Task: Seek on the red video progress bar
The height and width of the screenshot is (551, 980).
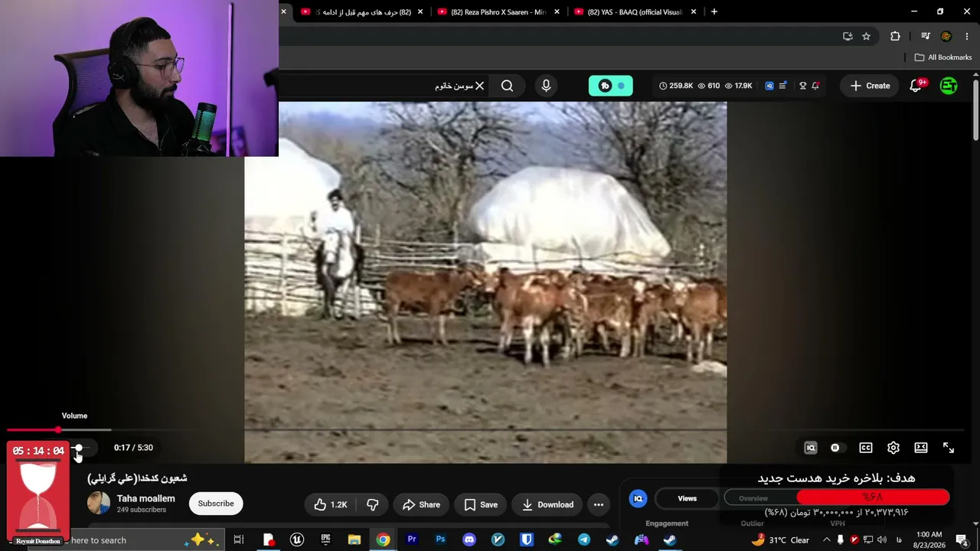Action: pyautogui.click(x=485, y=430)
